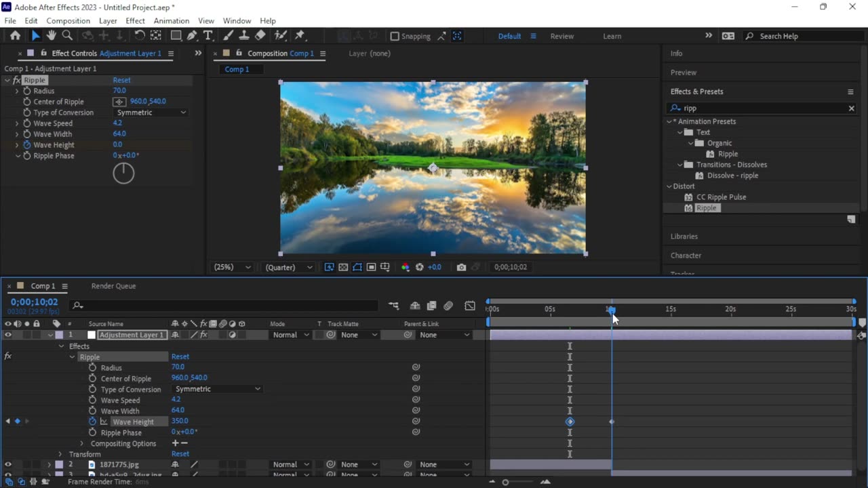
Task: Select the Clone Stamp tool
Action: tap(244, 36)
